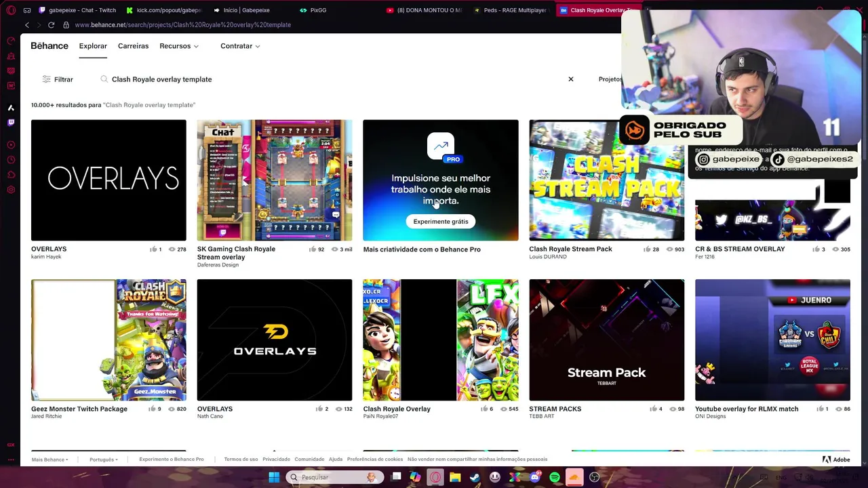
Task: Click Opera GX icon in taskbar
Action: tap(435, 477)
